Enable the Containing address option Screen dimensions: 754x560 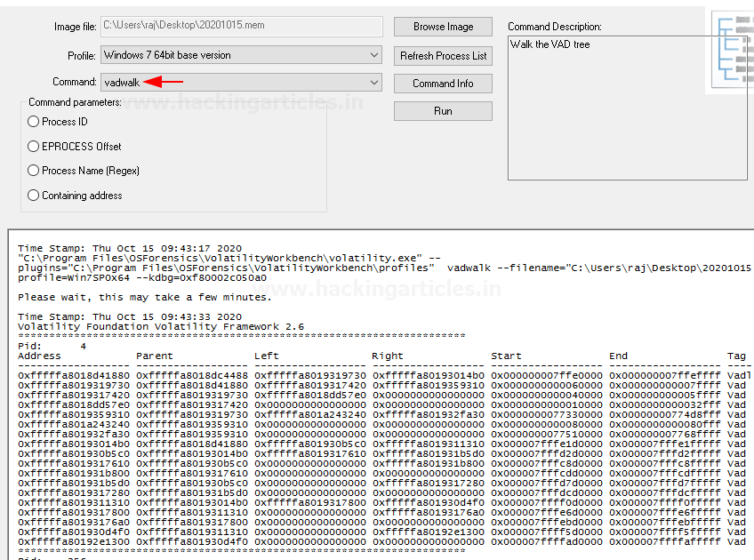coord(34,196)
